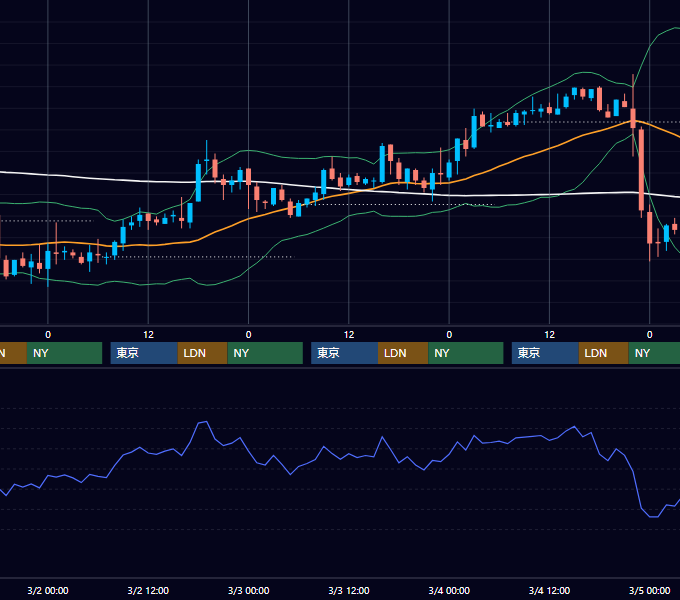Image resolution: width=680 pixels, height=600 pixels.
Task: Click the upper green band peak at top right
Action: click(673, 29)
